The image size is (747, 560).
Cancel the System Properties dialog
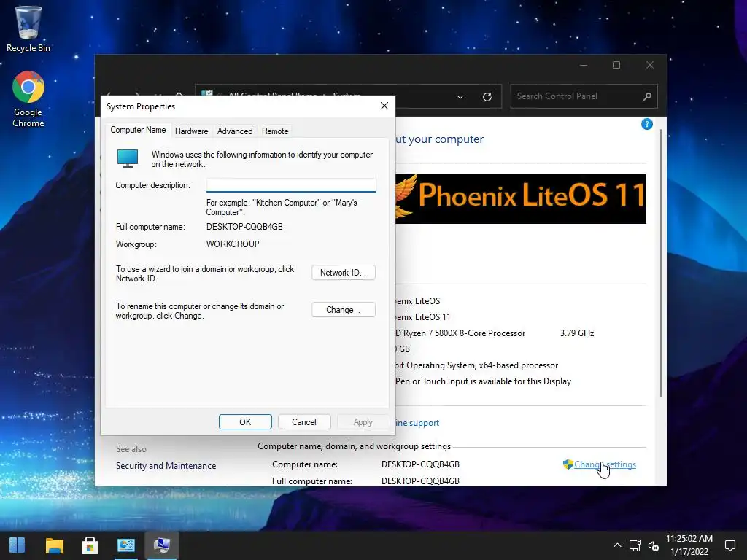click(304, 422)
